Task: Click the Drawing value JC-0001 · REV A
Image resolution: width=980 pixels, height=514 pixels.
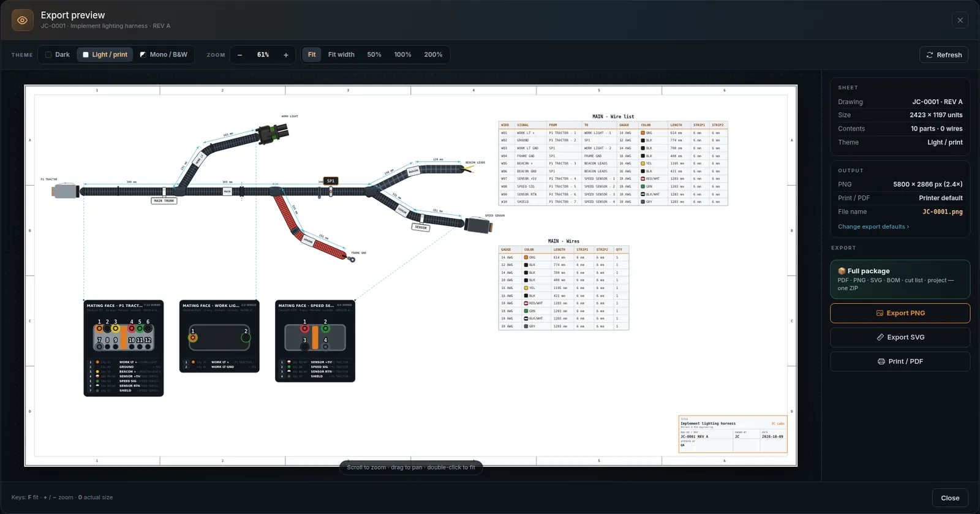Action: pyautogui.click(x=937, y=102)
